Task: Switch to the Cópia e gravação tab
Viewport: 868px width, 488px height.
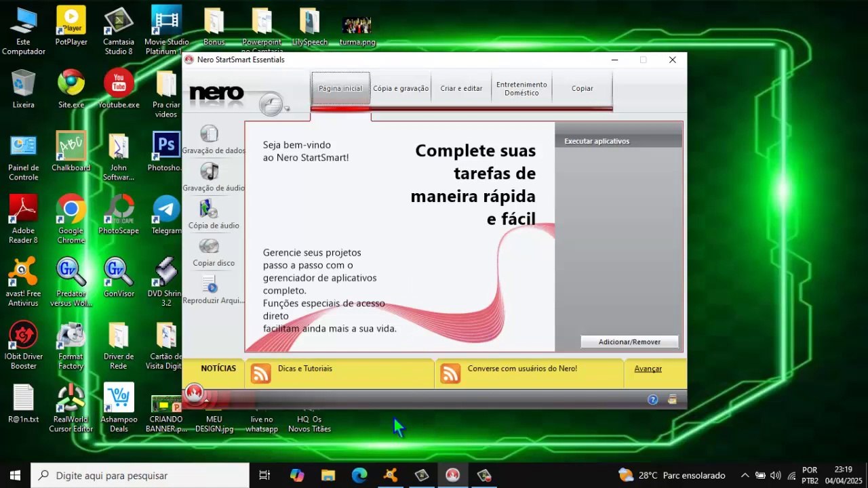Action: (401, 88)
